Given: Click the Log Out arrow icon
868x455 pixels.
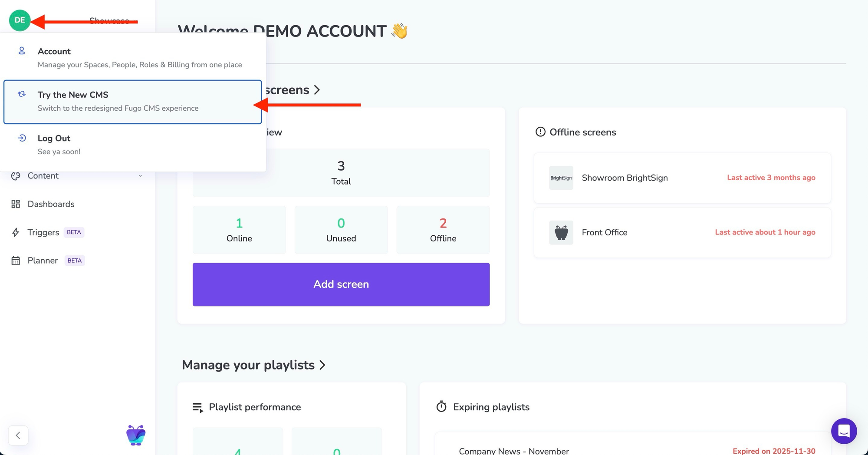Looking at the screenshot, I should pos(22,138).
